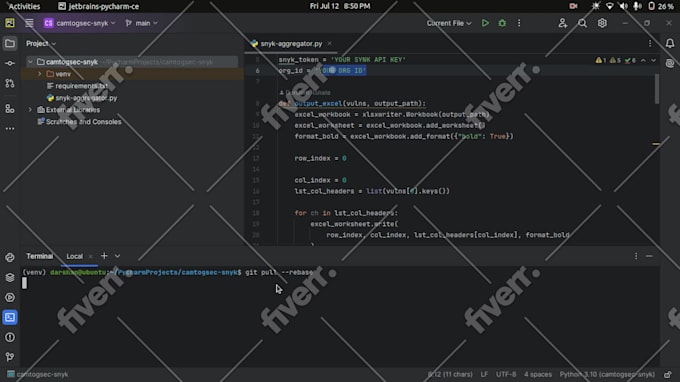Open Activities overview
Screen dimensions: 680x382
point(24,6)
